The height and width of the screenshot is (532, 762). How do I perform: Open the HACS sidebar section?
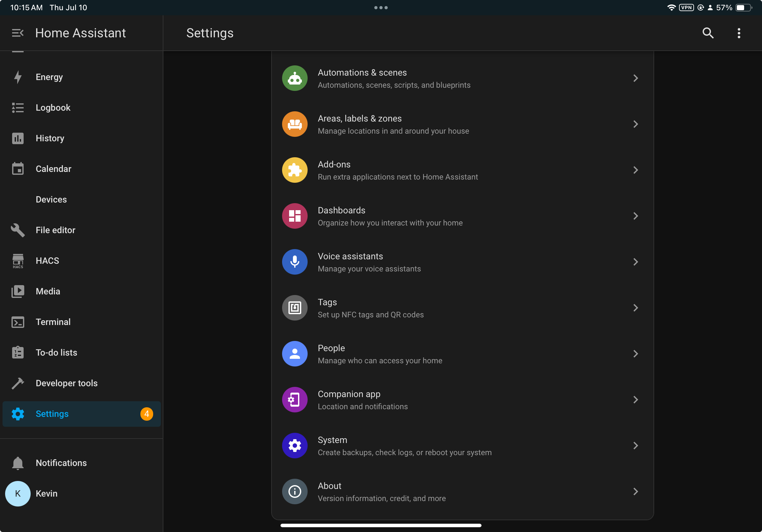47,260
